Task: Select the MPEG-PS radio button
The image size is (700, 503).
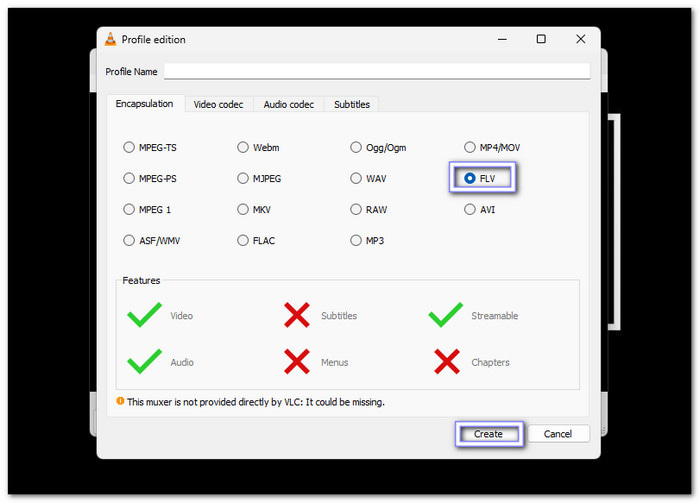Action: [150, 179]
